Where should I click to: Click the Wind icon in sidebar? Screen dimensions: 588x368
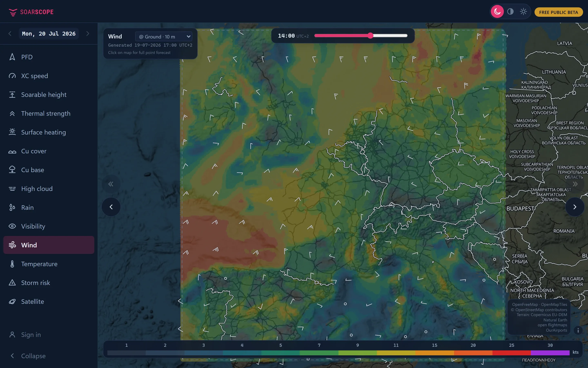pos(12,245)
